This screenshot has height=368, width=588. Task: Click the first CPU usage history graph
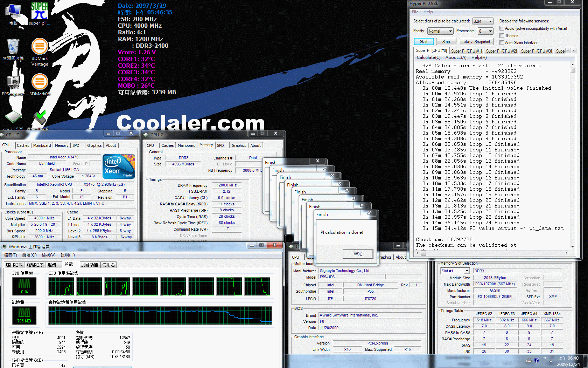point(61,286)
